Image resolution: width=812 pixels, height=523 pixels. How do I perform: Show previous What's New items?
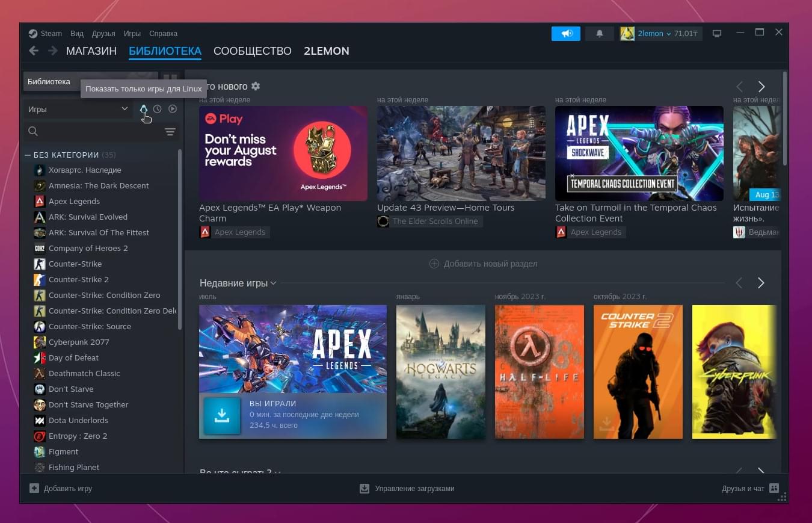[x=739, y=87]
